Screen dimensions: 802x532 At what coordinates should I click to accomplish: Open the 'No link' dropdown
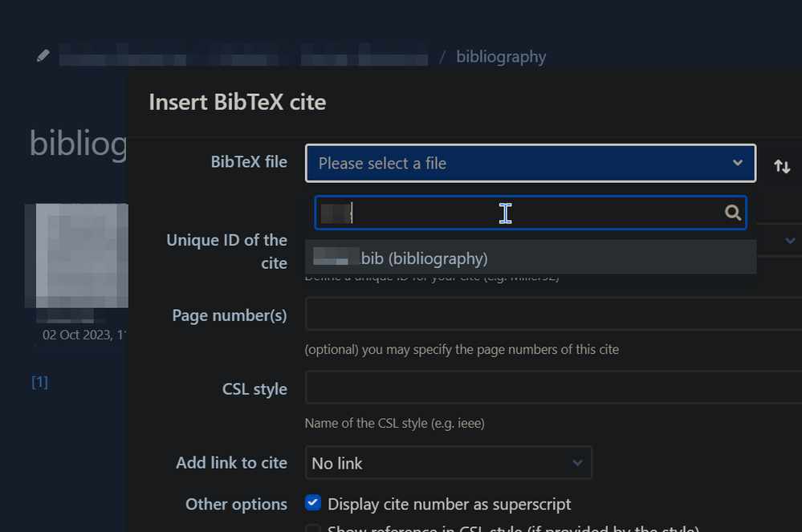tap(449, 463)
